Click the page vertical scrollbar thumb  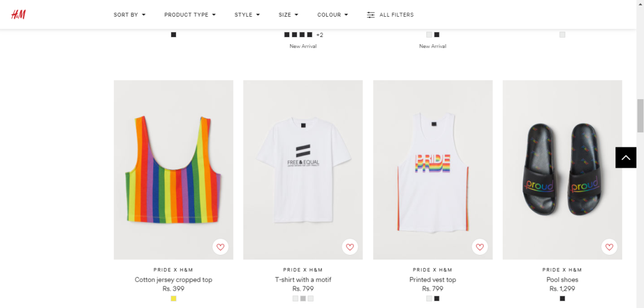(640, 116)
